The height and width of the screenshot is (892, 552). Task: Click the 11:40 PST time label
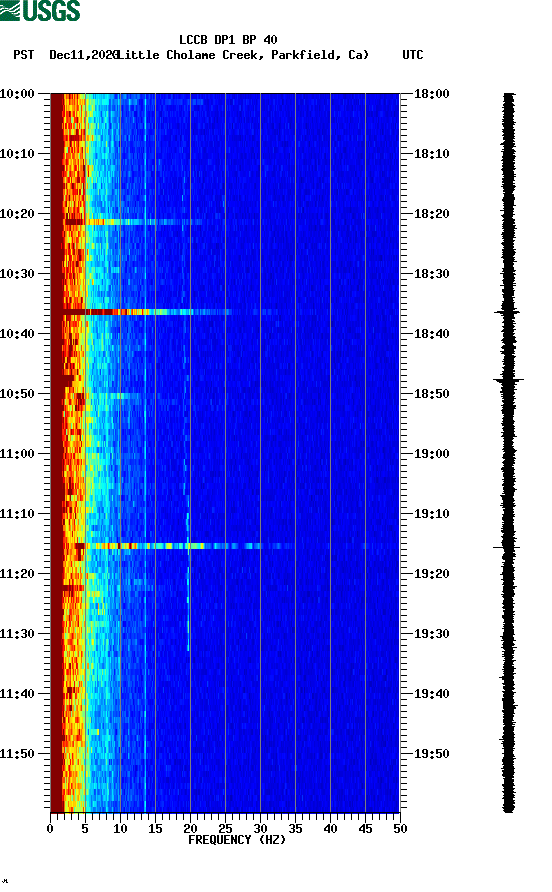pyautogui.click(x=18, y=694)
